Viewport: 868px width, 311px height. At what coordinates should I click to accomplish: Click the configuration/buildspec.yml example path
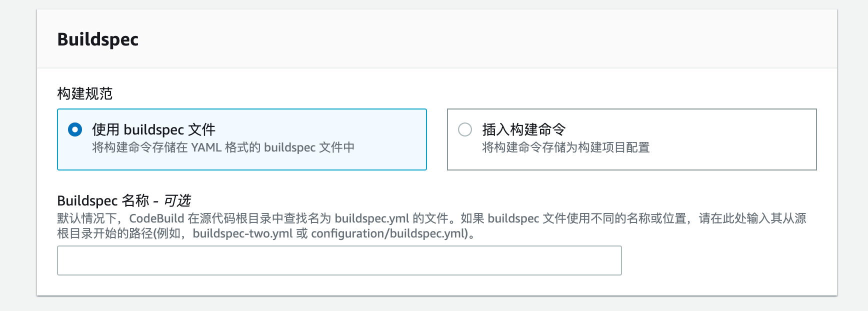389,233
